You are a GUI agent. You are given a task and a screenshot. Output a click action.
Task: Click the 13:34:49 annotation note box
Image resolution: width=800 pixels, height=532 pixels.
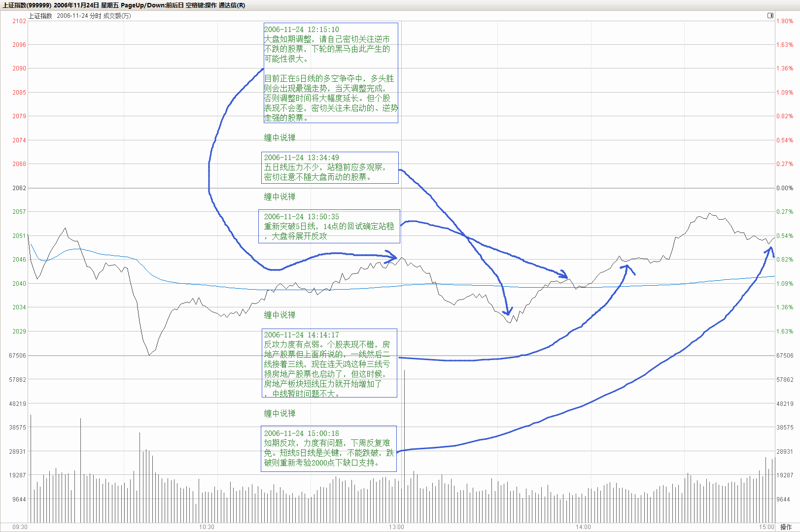click(x=330, y=167)
